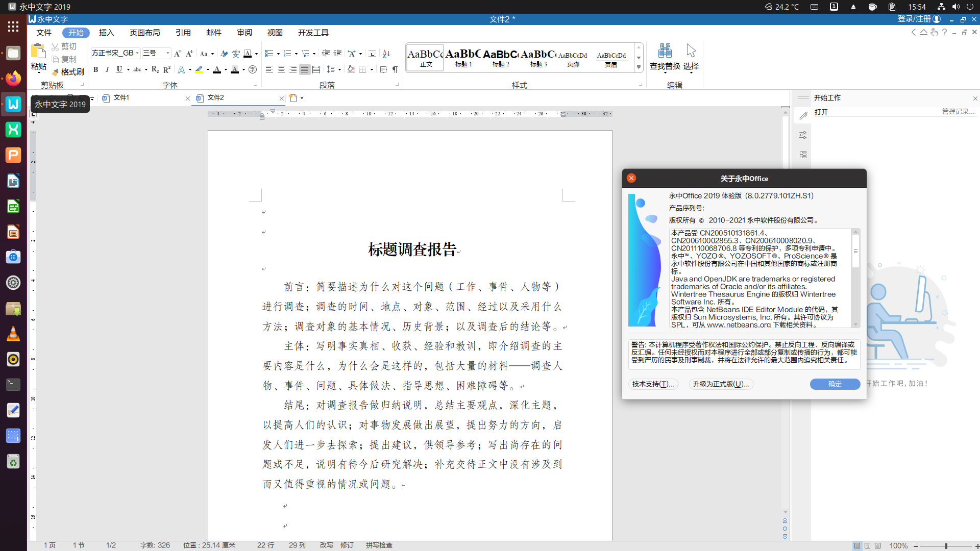
Task: Switch to the 开发工具 ribbon tab
Action: point(313,33)
